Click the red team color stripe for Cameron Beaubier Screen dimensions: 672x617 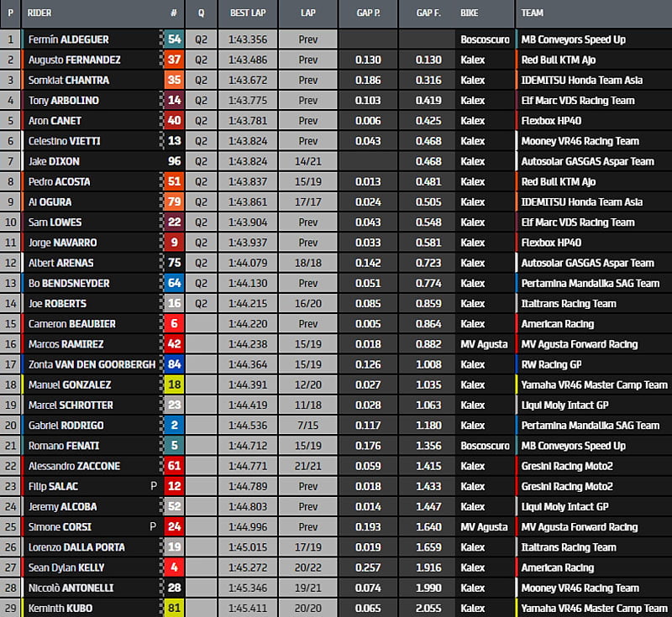click(x=517, y=323)
